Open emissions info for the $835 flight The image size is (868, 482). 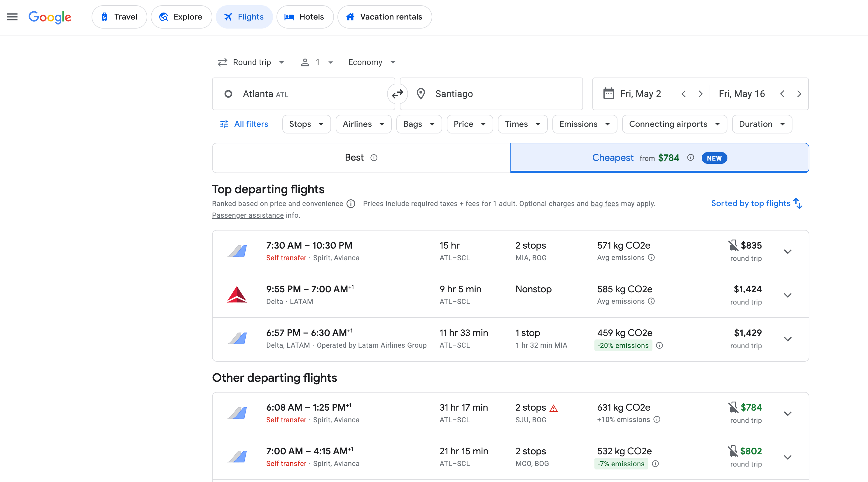tap(651, 258)
